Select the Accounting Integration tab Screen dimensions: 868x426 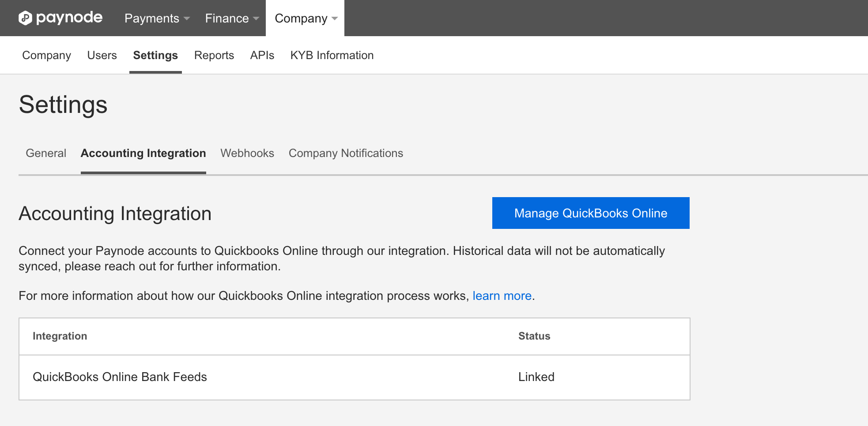(143, 153)
